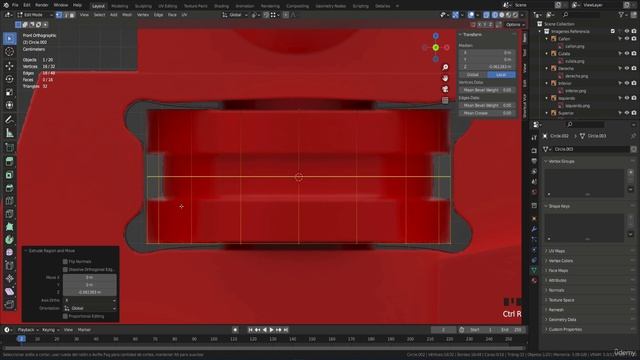Enable edge select mode in header
The width and height of the screenshot is (640, 360).
[65, 15]
